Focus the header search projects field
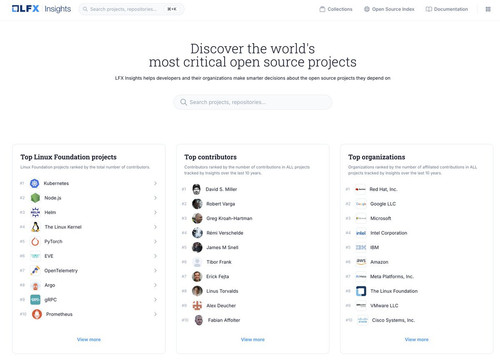 click(x=131, y=9)
